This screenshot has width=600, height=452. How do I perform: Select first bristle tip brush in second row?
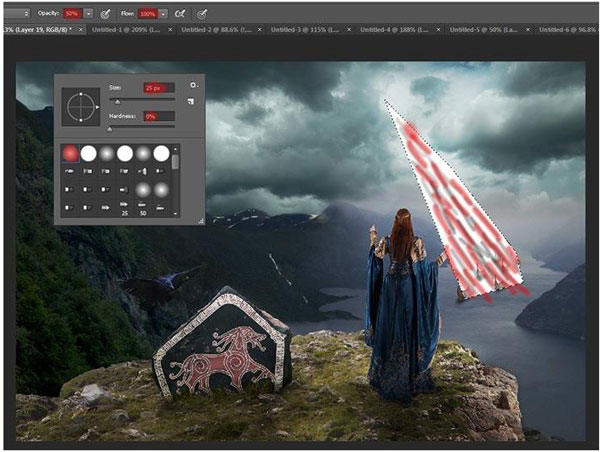(70, 171)
